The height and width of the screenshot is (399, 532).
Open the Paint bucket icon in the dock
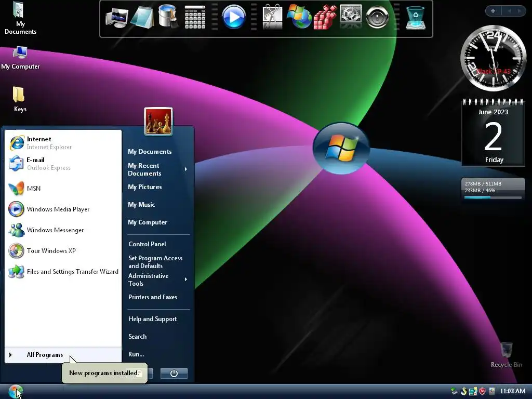pyautogui.click(x=168, y=16)
